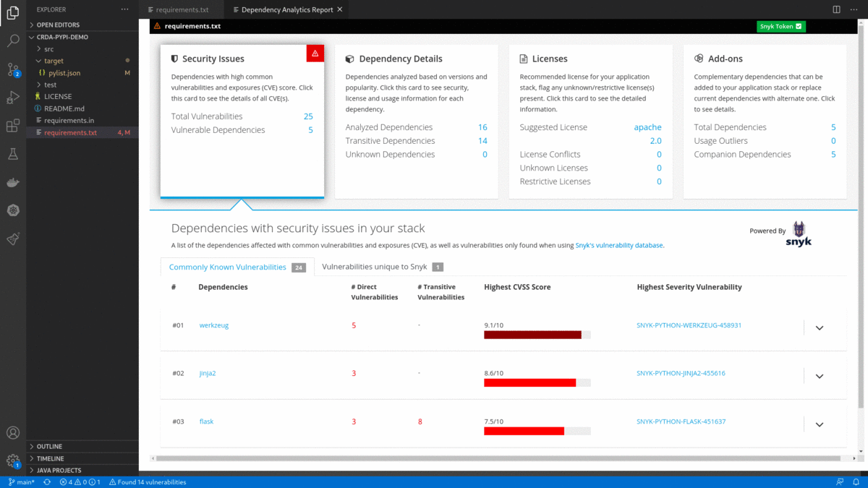Click the document icon beside Licenses
The height and width of the screenshot is (488, 868).
click(x=524, y=59)
